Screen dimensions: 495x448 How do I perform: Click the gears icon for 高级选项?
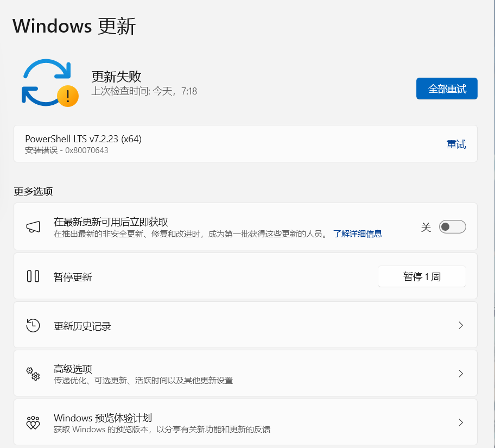33,374
